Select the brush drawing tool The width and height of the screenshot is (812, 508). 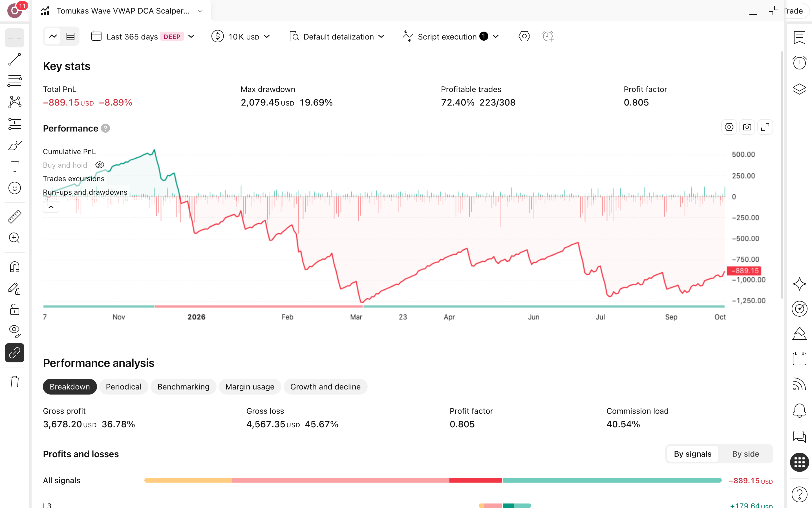pos(15,145)
